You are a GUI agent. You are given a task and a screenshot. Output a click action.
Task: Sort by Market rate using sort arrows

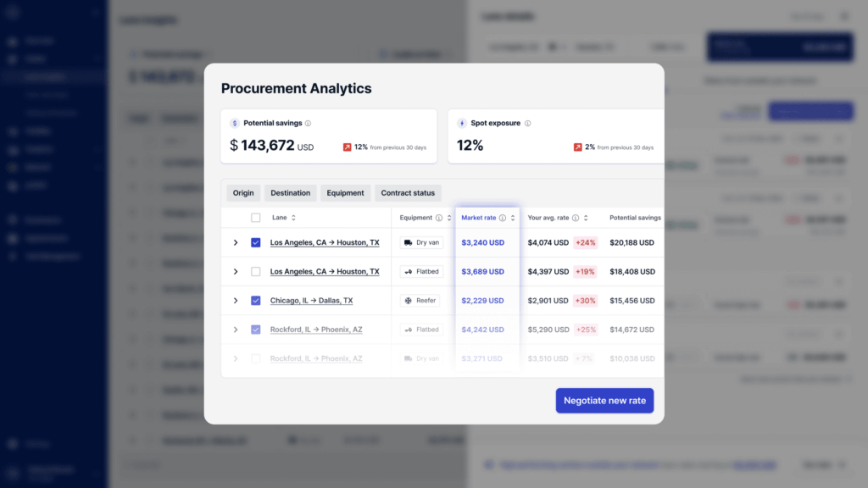point(513,218)
